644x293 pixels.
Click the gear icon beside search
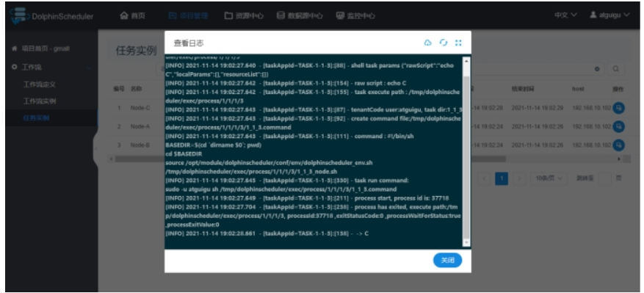click(597, 69)
